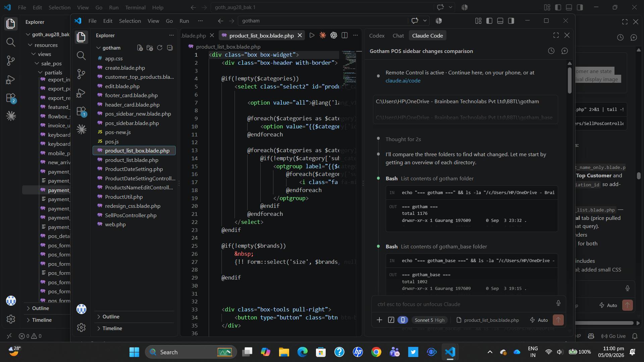Viewport: 644px width, 362px height.
Task: Open the claude.ai/code link
Action: (403, 80)
